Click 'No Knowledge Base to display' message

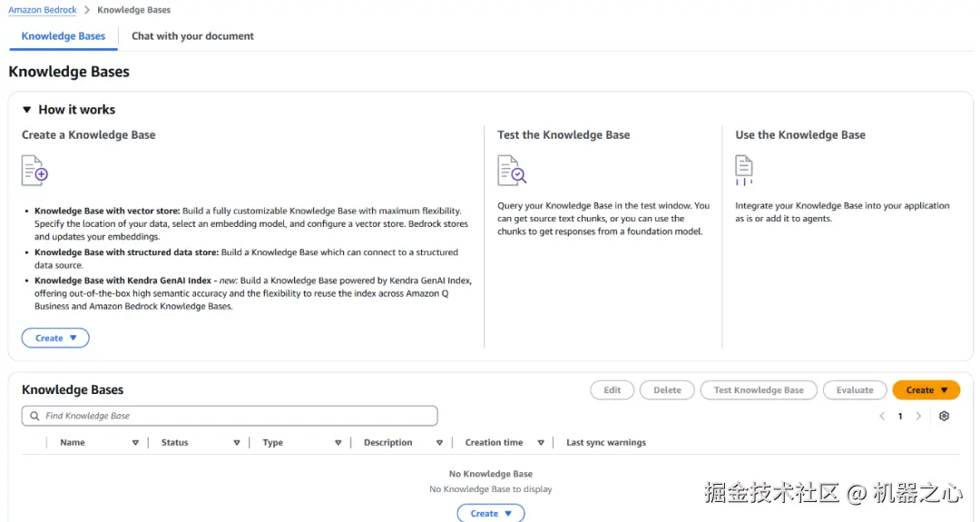(x=491, y=489)
